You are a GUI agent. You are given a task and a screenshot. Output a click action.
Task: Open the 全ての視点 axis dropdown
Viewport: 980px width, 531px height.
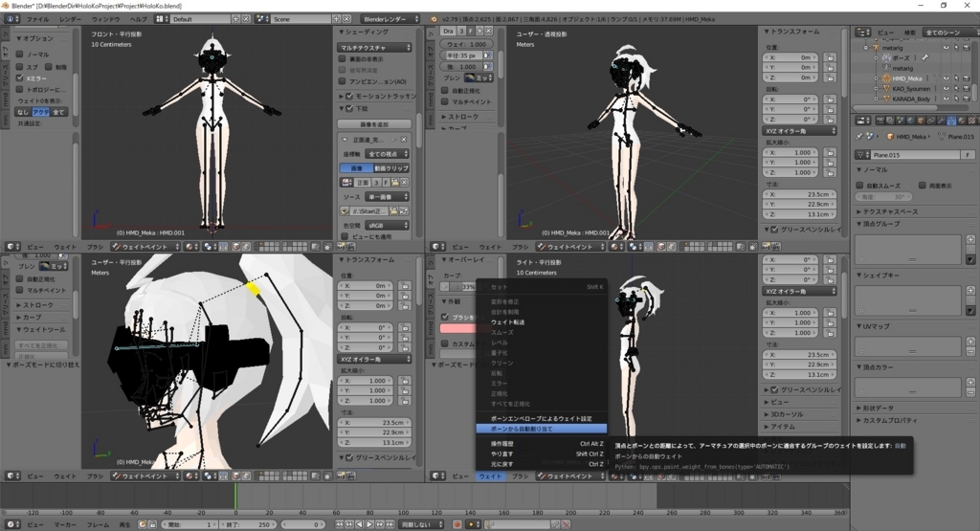tap(387, 154)
